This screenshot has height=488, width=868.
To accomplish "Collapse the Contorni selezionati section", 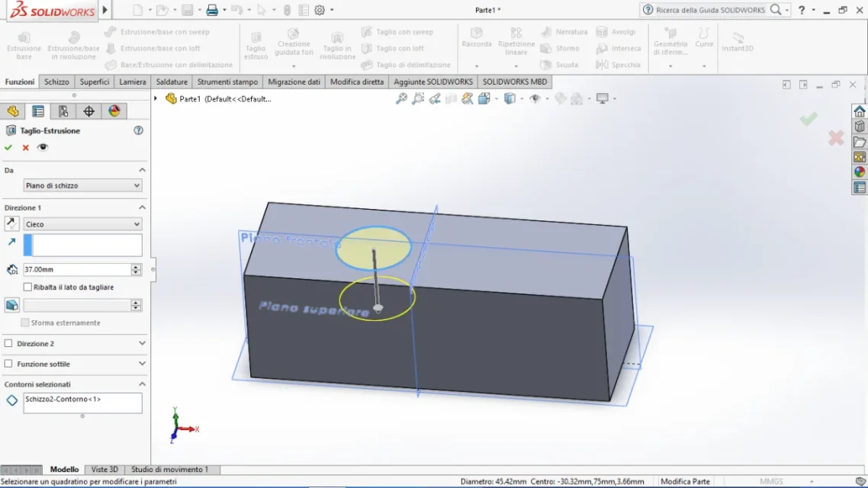I will (x=142, y=384).
